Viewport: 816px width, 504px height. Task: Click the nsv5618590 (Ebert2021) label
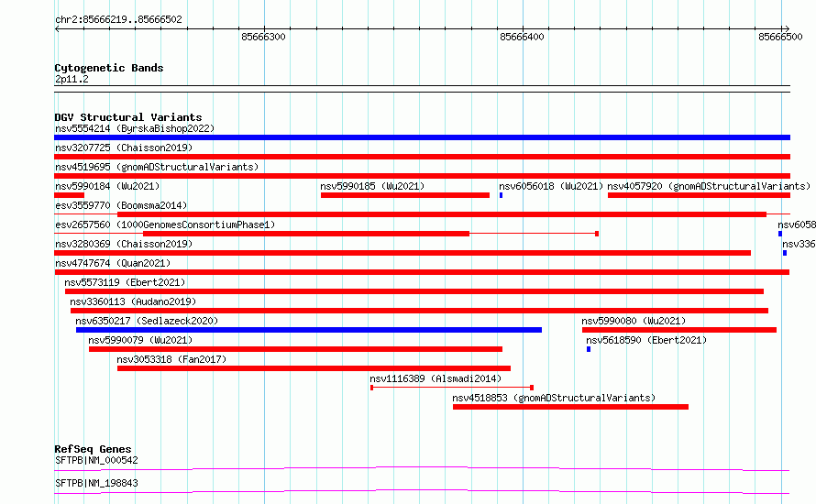(x=646, y=340)
